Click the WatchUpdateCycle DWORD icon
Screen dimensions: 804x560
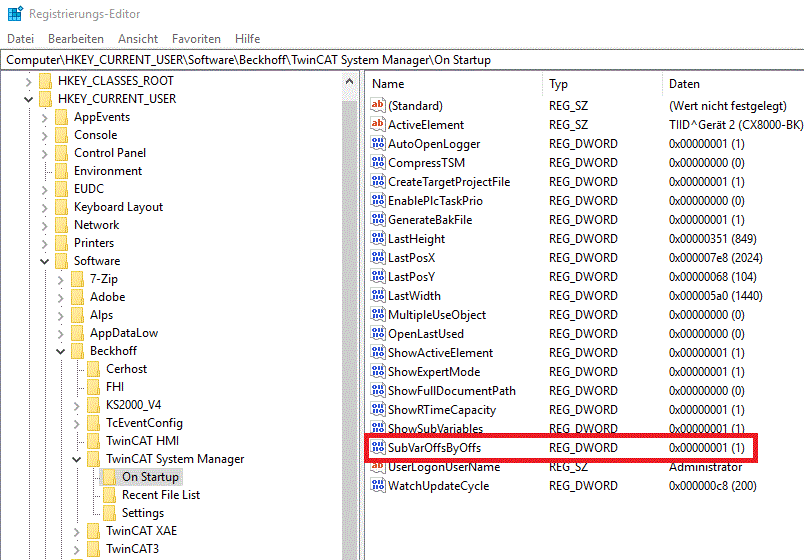pyautogui.click(x=378, y=485)
